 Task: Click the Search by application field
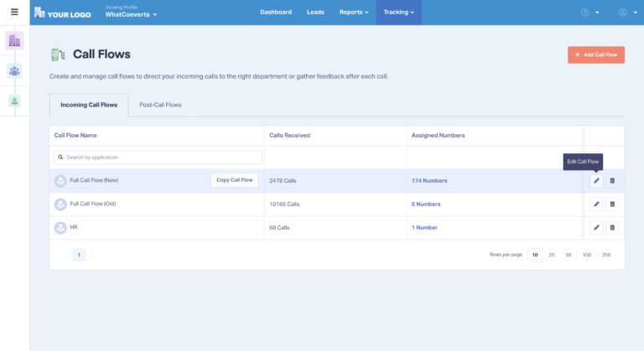pyautogui.click(x=158, y=157)
